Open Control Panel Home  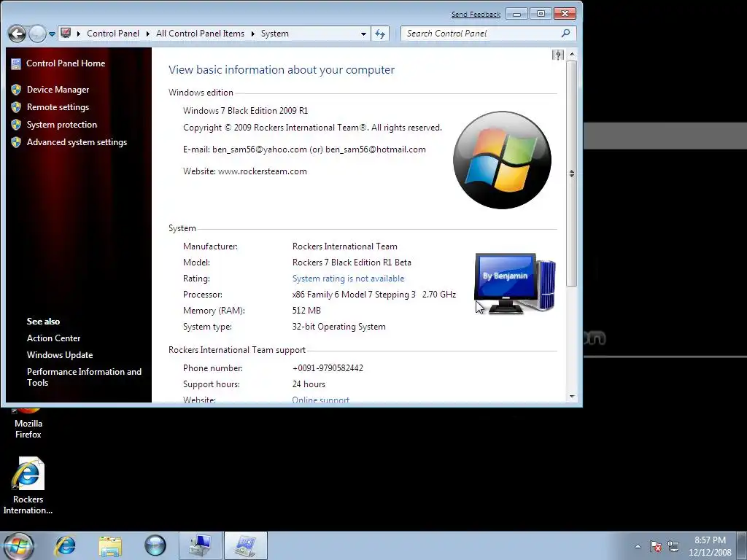66,63
